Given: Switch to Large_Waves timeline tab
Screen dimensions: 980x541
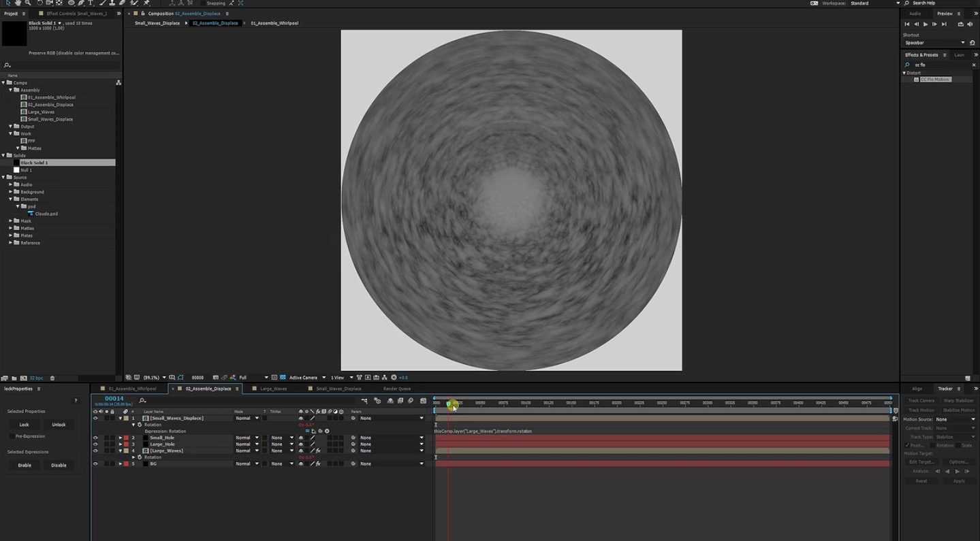Looking at the screenshot, I should (273, 389).
